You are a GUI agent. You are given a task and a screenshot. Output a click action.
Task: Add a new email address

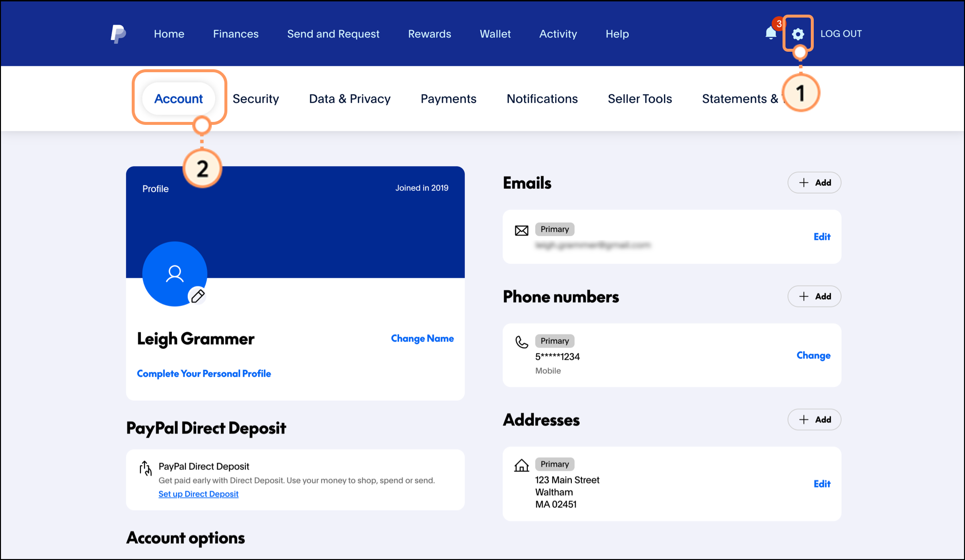coord(814,182)
